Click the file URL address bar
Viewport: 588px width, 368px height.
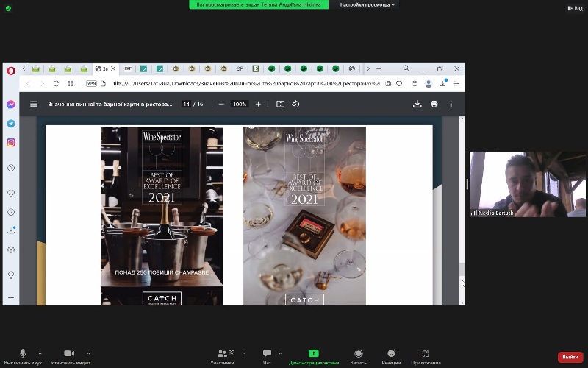coord(246,83)
